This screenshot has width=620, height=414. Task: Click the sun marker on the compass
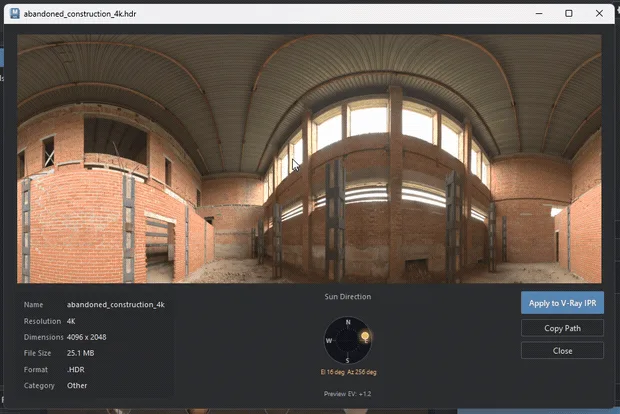[365, 336]
